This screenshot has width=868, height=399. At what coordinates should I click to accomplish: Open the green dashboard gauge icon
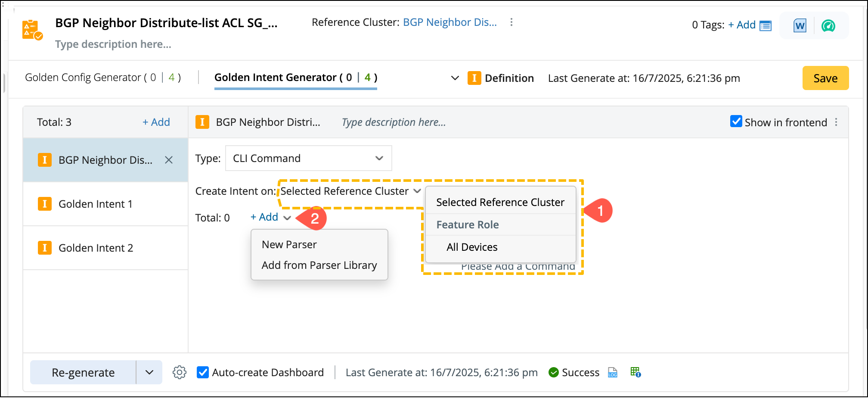tap(828, 26)
